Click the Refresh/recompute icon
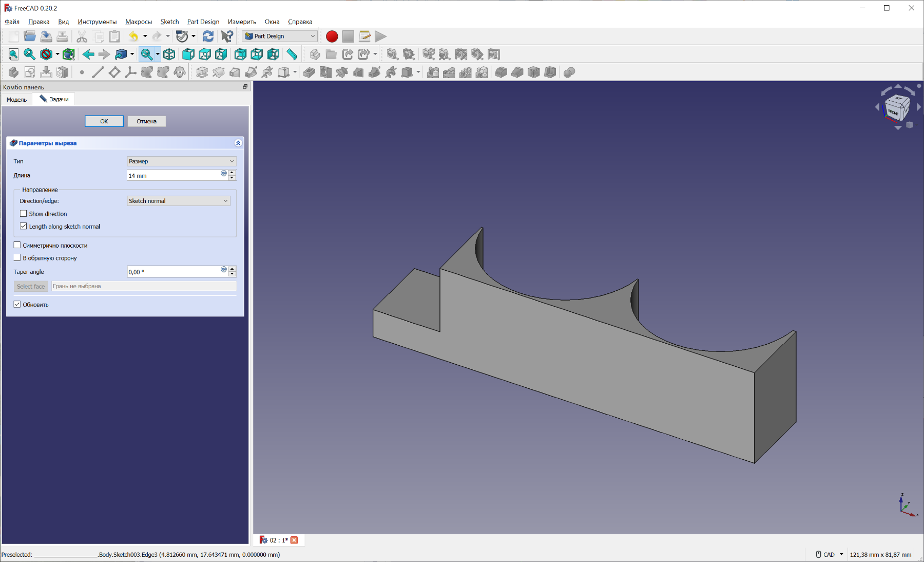The width and height of the screenshot is (924, 562). (x=208, y=36)
